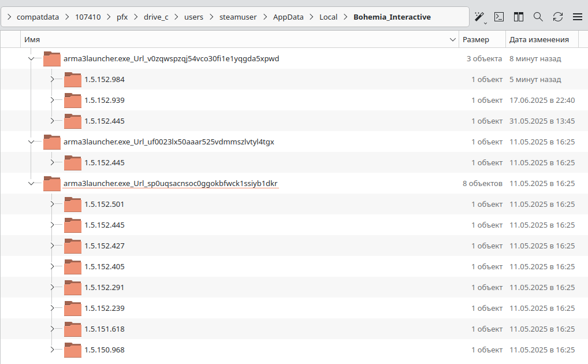The height and width of the screenshot is (364, 588).
Task: Click the '3 объекта' size cell
Action: pyautogui.click(x=484, y=58)
